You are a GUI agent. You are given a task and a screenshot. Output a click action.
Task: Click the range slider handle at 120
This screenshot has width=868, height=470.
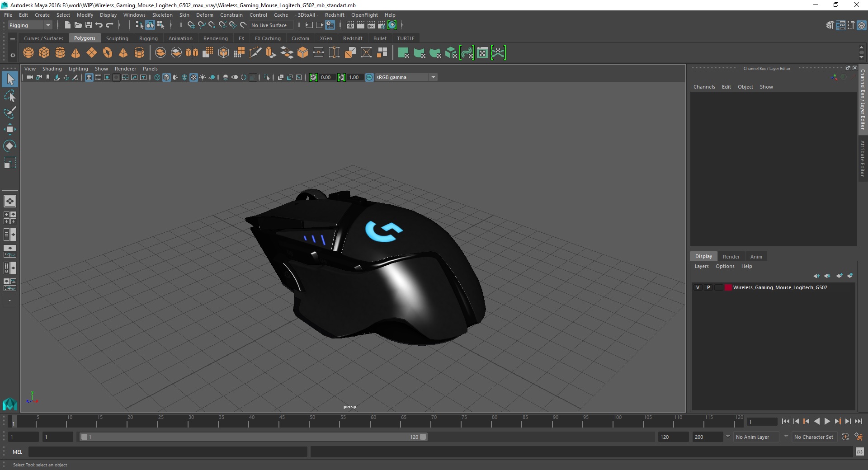[423, 437]
